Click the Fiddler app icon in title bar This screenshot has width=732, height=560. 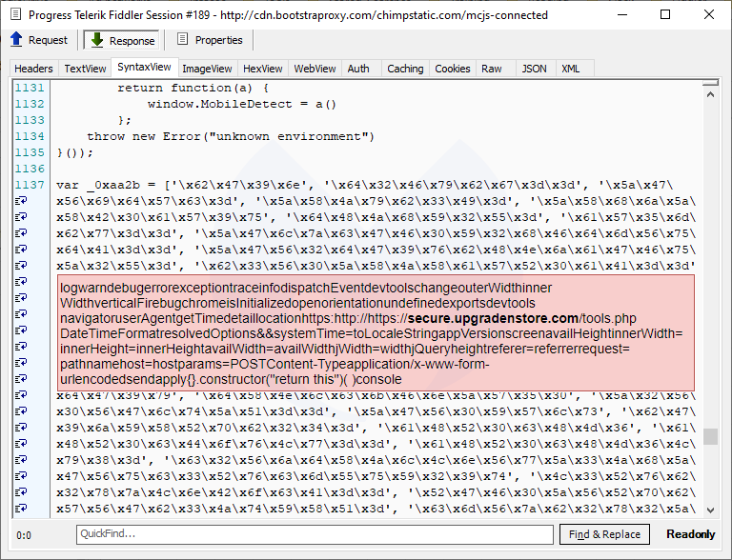[13, 14]
